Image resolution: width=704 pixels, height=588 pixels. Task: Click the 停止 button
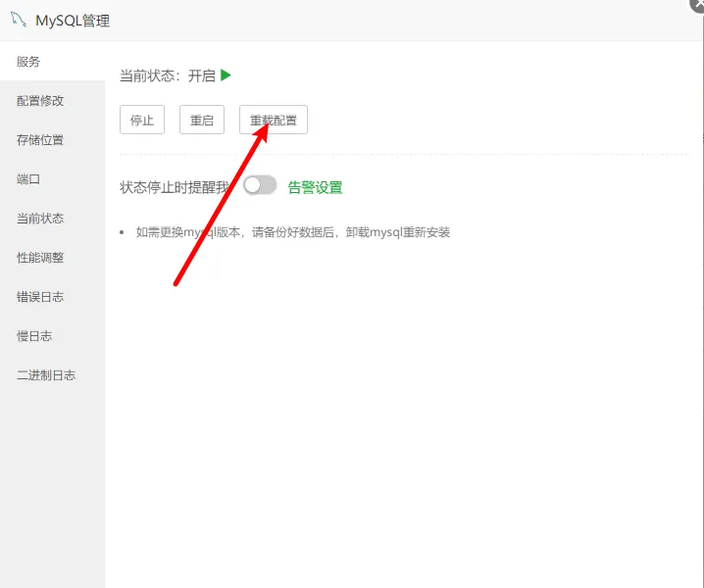click(x=142, y=120)
